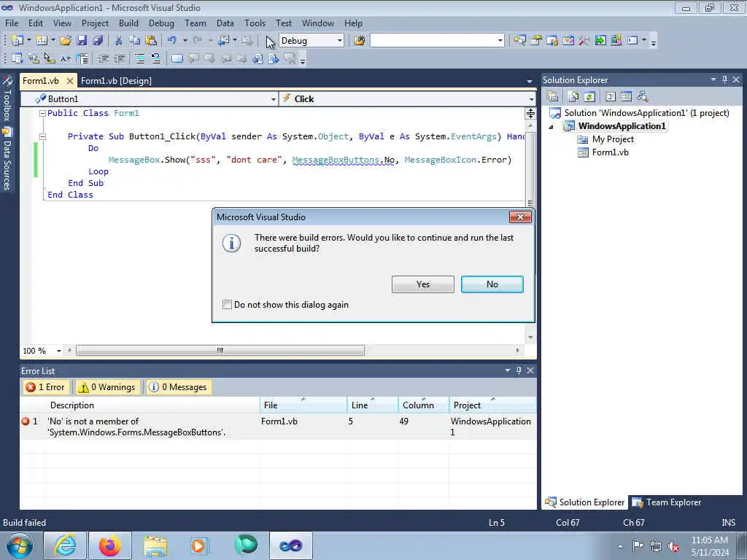The height and width of the screenshot is (560, 747).
Task: Collapse the Public Class Form1 code region
Action: tap(42, 113)
